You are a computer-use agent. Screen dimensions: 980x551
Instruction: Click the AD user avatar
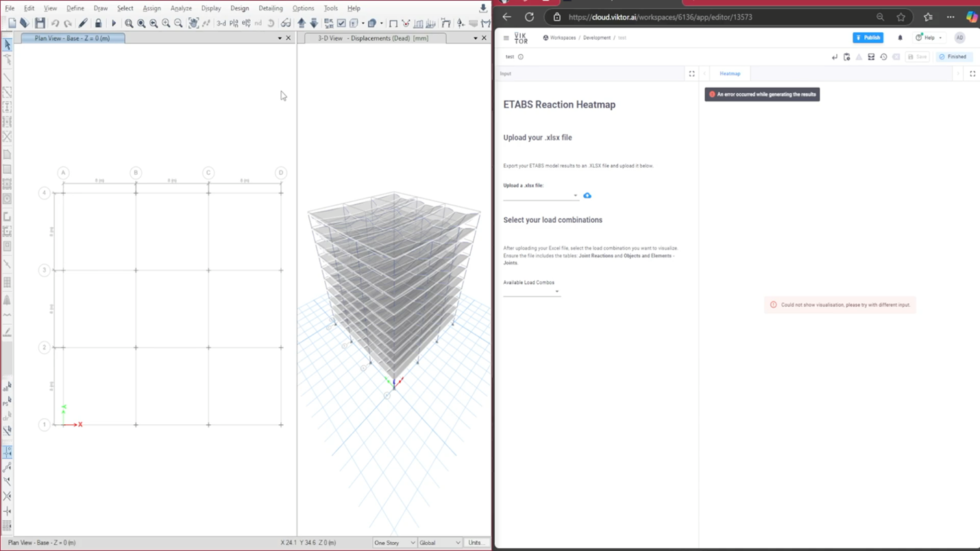click(959, 38)
